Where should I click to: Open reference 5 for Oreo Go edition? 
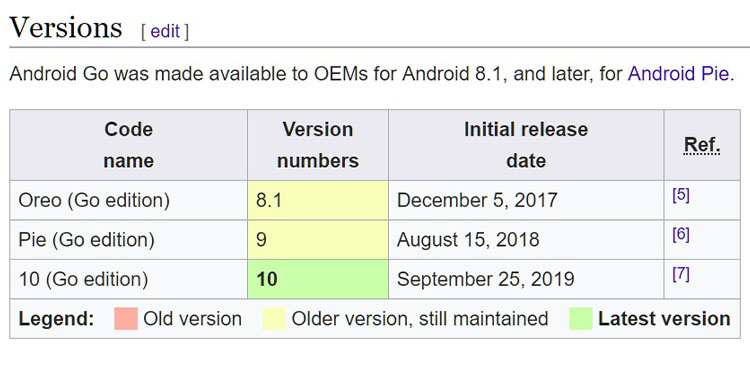coord(681,196)
